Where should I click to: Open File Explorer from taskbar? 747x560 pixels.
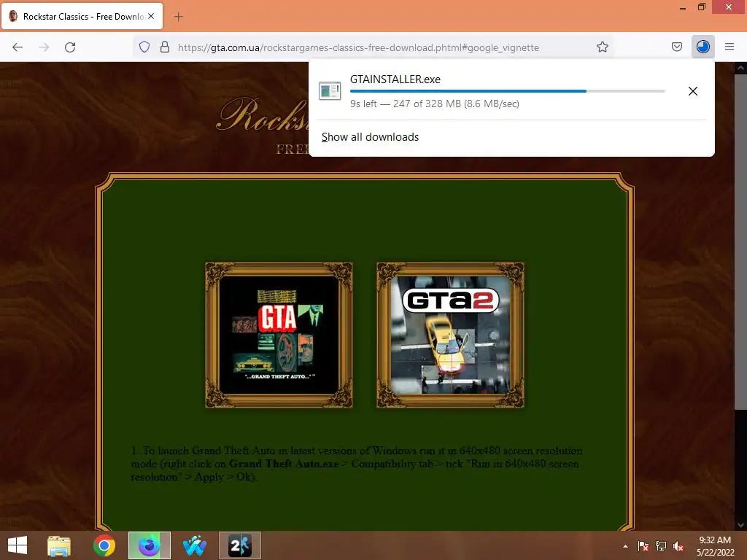59,545
